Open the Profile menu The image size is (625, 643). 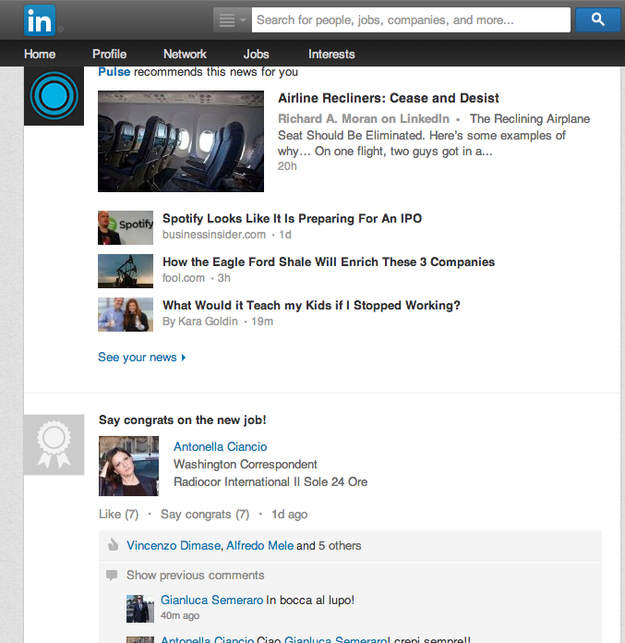coord(109,54)
